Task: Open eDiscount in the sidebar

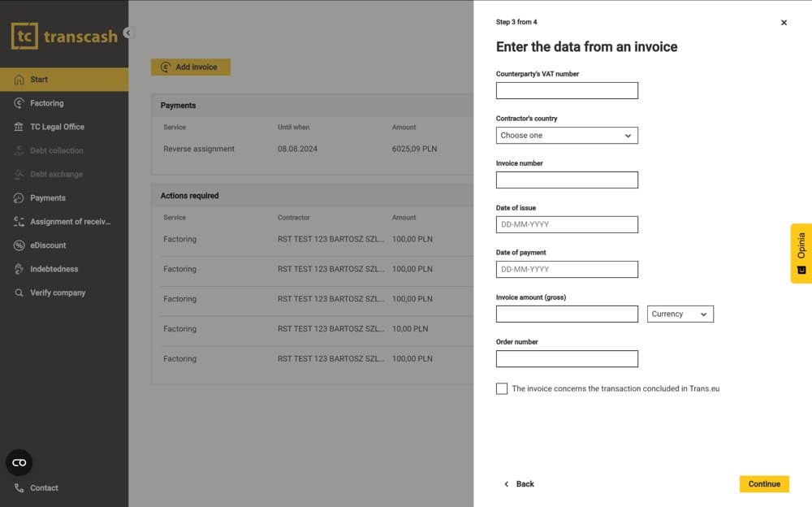Action: point(64,245)
